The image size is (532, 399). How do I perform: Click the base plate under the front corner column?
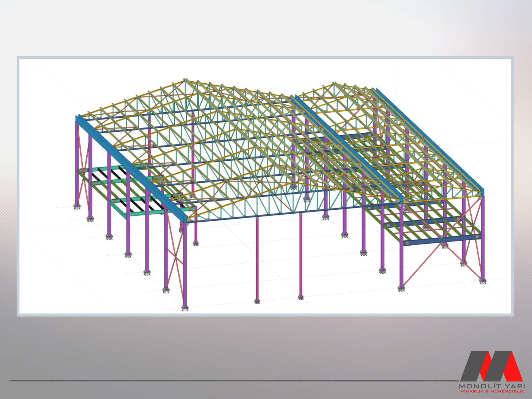[x=185, y=308]
